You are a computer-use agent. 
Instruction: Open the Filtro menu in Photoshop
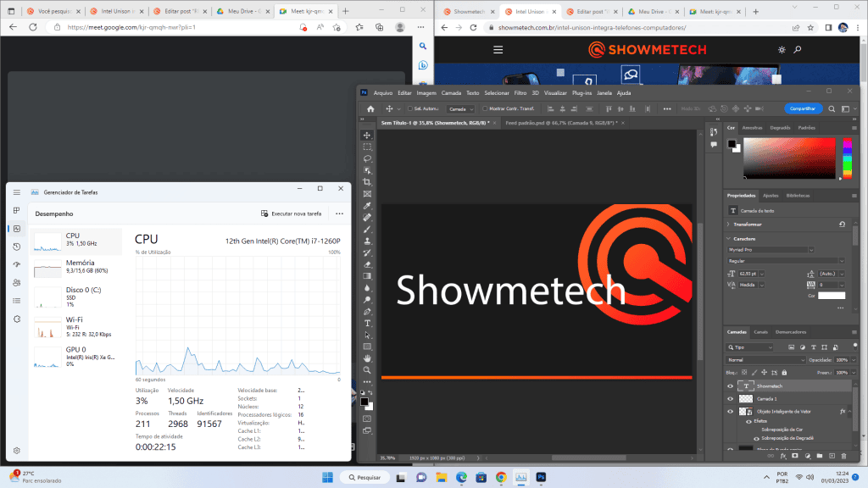click(x=520, y=93)
